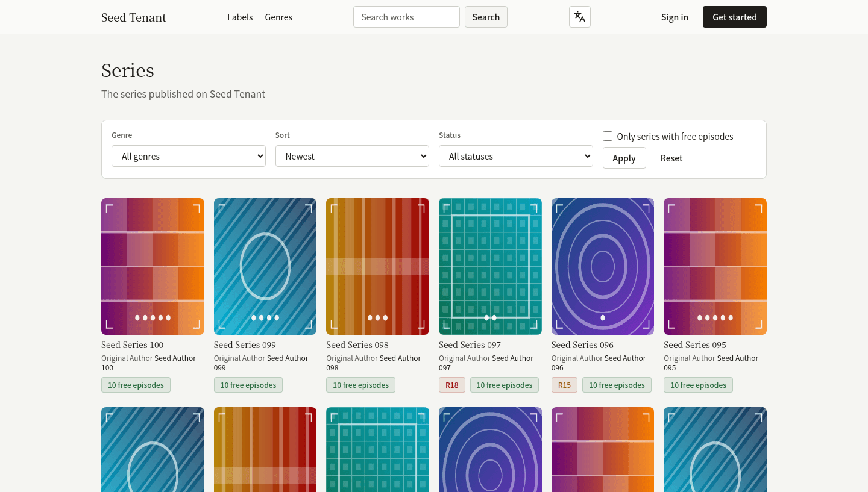Apply the selected series filters
868x492 pixels.
pyautogui.click(x=624, y=158)
